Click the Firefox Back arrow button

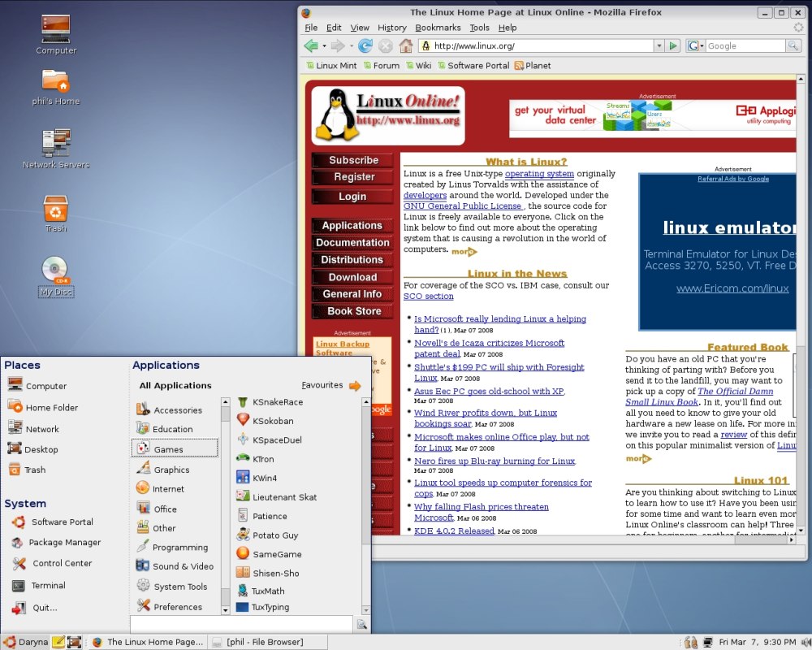(311, 46)
